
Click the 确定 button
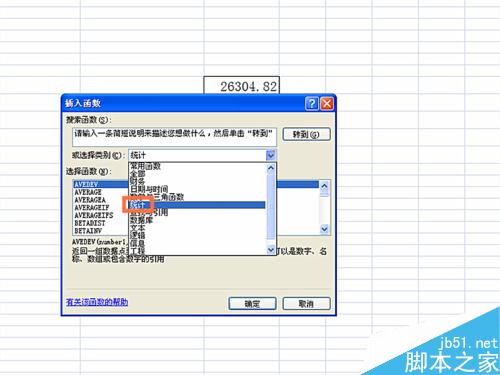[x=252, y=304]
